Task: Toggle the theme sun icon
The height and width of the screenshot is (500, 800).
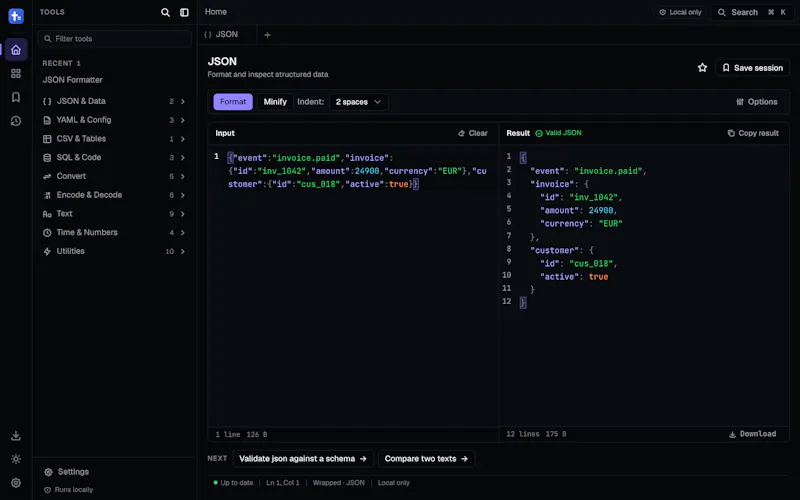Action: (x=16, y=459)
